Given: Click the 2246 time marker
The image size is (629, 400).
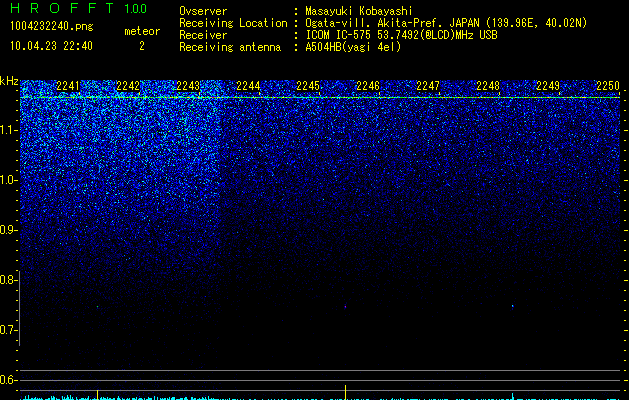Looking at the screenshot, I should pyautogui.click(x=368, y=86).
